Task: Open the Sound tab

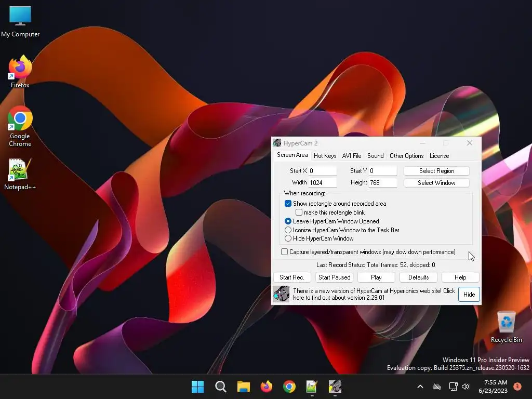Action: click(375, 156)
